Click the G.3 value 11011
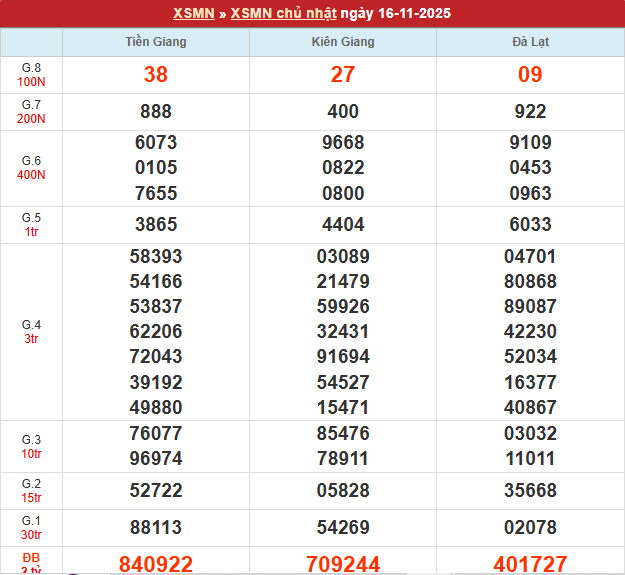The height and width of the screenshot is (575, 625). coord(531,459)
